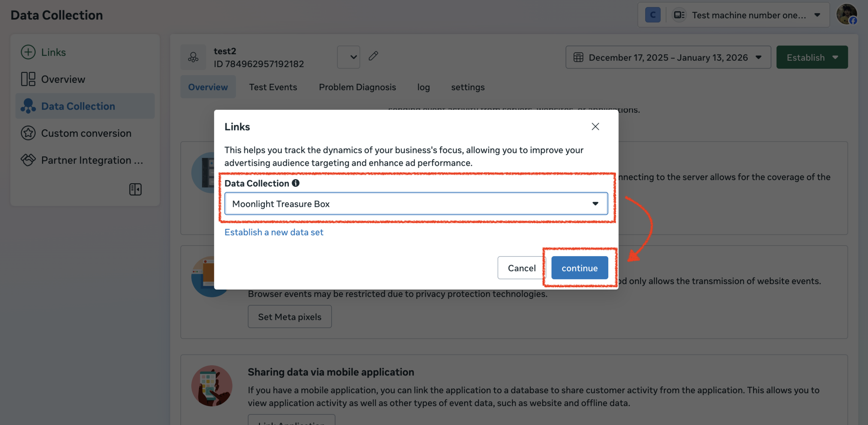Open the Moonlight Treasure Box dropdown
Screen dimensions: 868x425
click(x=416, y=204)
